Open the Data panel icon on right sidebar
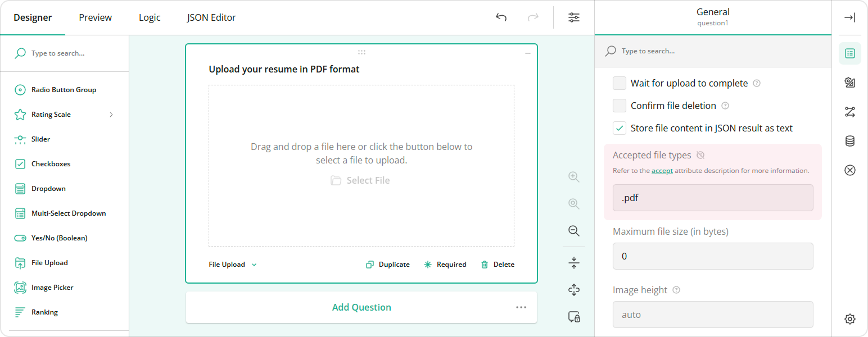Image resolution: width=868 pixels, height=337 pixels. click(850, 141)
